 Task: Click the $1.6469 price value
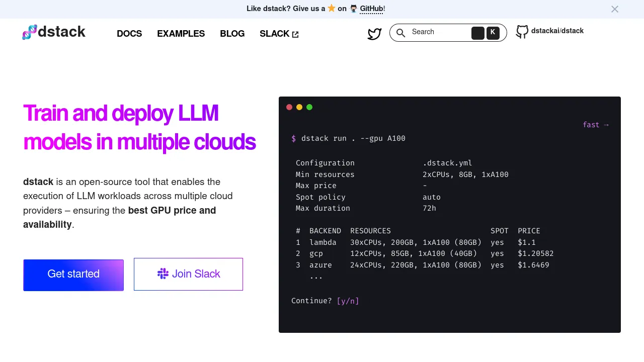[533, 265]
